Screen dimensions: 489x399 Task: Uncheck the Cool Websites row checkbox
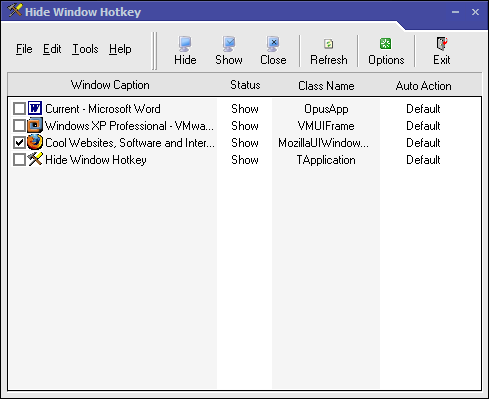19,143
